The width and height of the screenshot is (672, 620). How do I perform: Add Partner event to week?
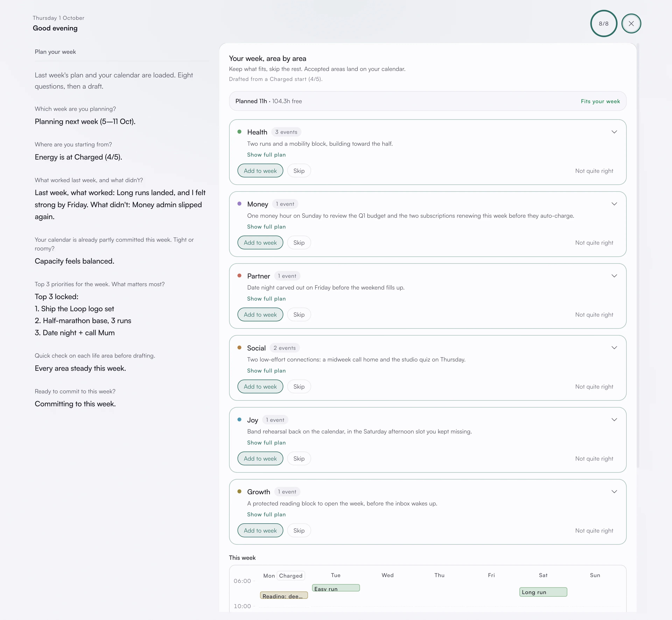tap(260, 315)
